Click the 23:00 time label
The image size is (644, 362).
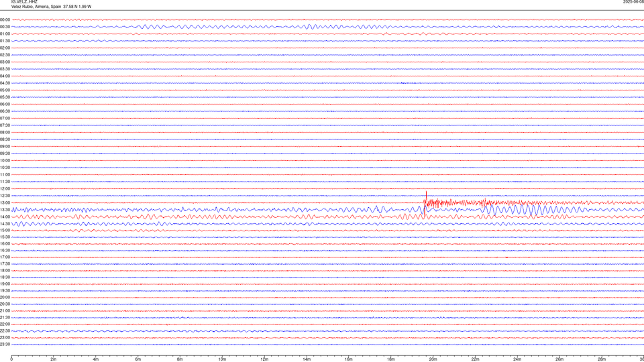pyautogui.click(x=5, y=338)
